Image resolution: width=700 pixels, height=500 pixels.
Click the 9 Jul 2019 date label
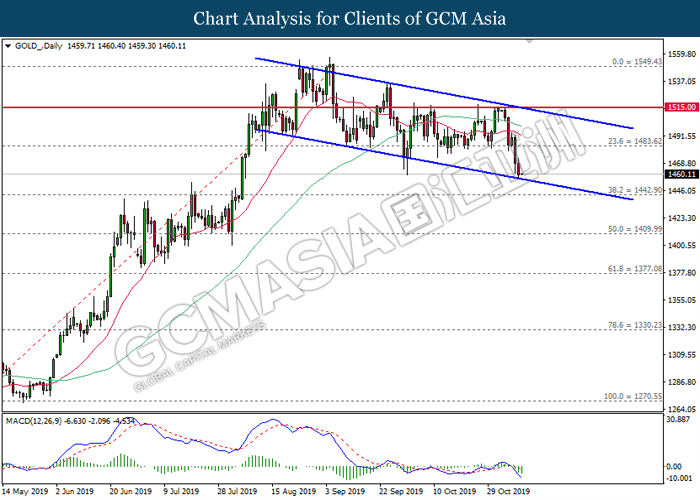click(181, 492)
